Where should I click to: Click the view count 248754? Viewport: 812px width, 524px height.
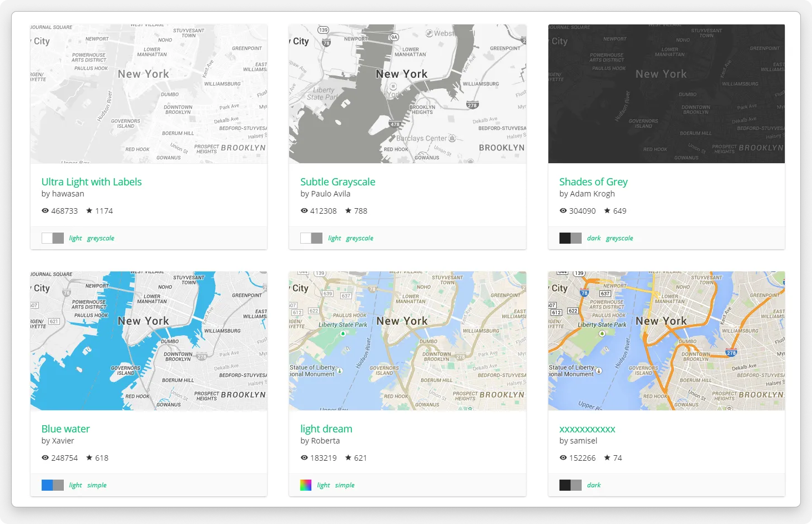click(x=64, y=458)
